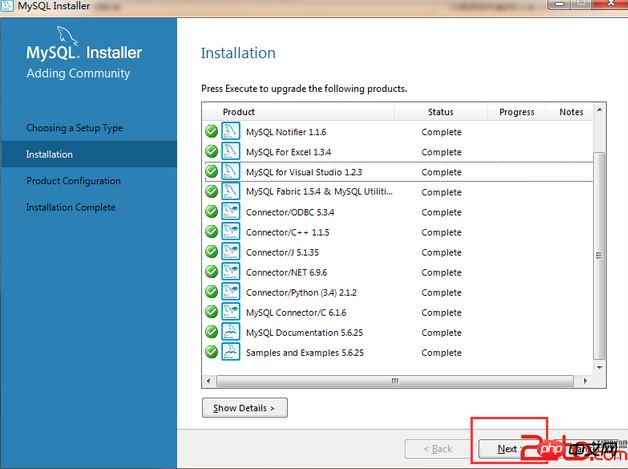Screen dimensions: 628x469
Task: Click green checkmark beside MySQL Fabric
Action: (211, 191)
